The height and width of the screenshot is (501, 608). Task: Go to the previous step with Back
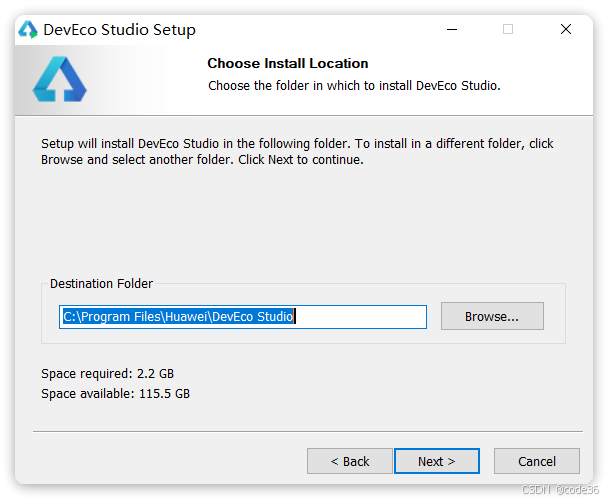(x=350, y=461)
